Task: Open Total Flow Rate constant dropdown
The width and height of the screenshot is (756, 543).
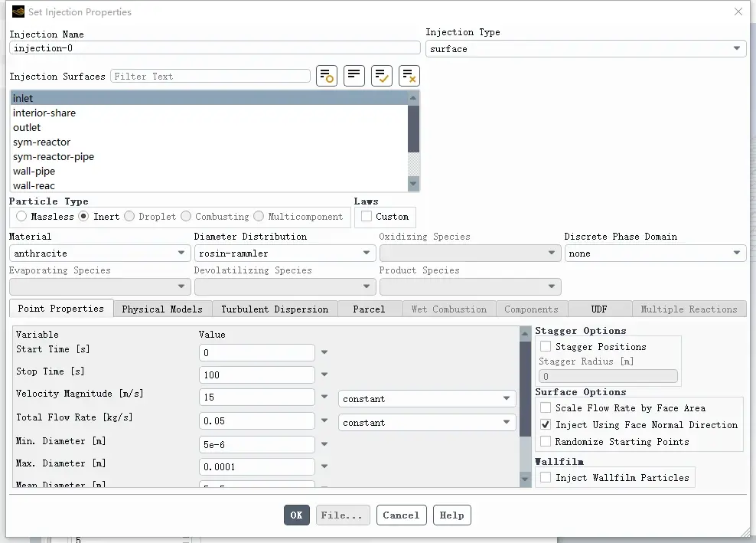Action: pyautogui.click(x=427, y=422)
